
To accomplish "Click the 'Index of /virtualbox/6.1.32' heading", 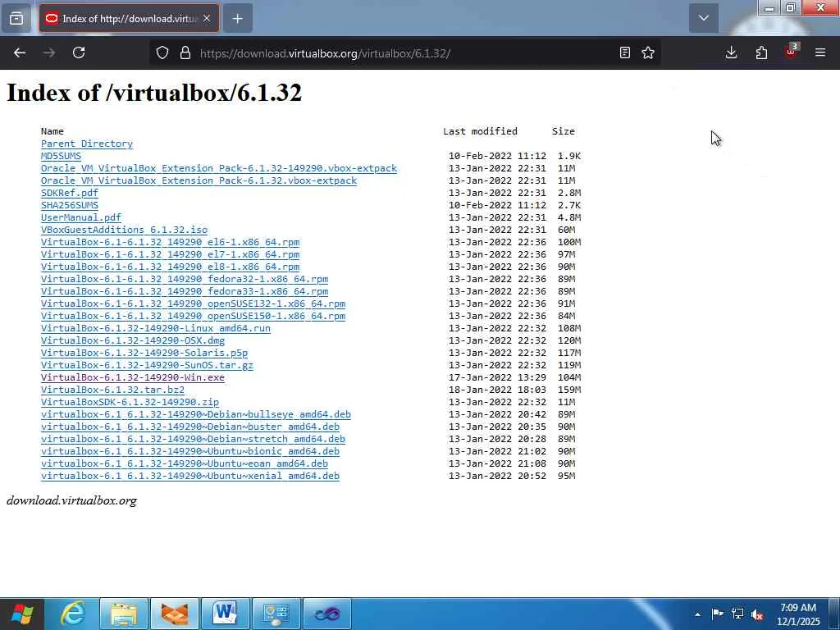I will pyautogui.click(x=154, y=92).
